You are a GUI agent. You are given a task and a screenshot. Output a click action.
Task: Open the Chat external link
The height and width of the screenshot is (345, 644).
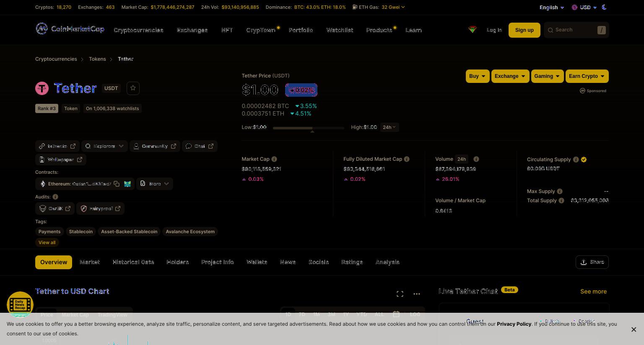200,146
